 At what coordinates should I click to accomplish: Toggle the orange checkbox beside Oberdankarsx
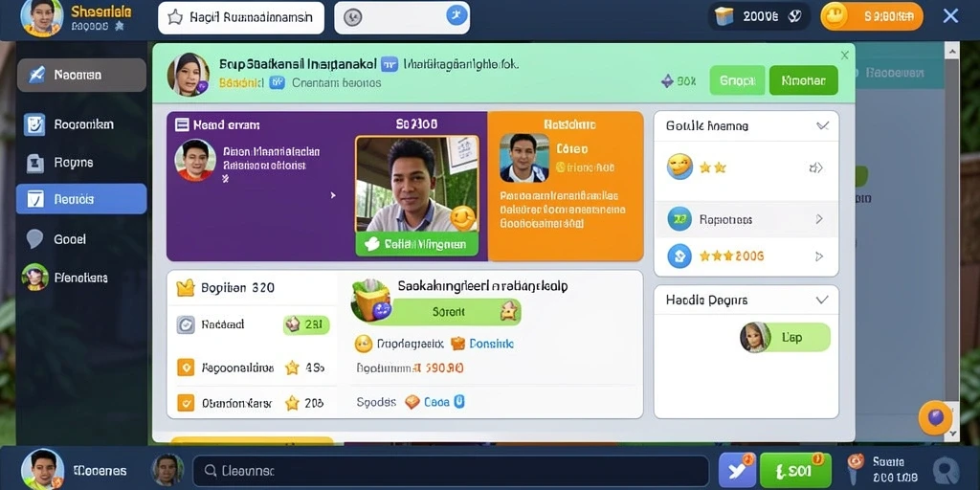click(186, 403)
